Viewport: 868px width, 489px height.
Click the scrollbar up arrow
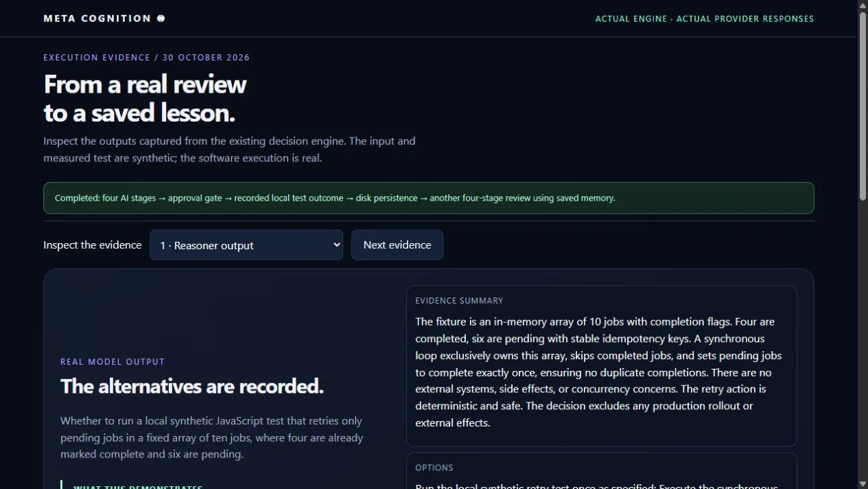point(863,5)
